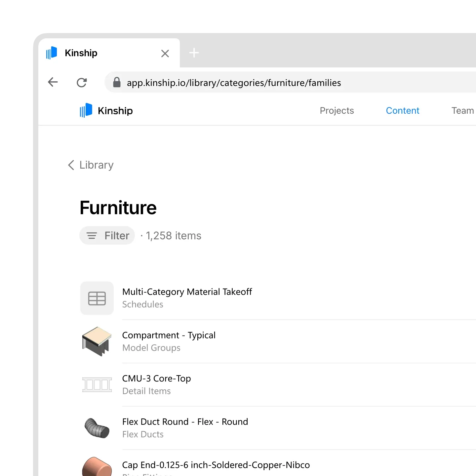Select the CMU-3 Core-Top detail thumbnail
Image resolution: width=476 pixels, height=476 pixels.
97,385
